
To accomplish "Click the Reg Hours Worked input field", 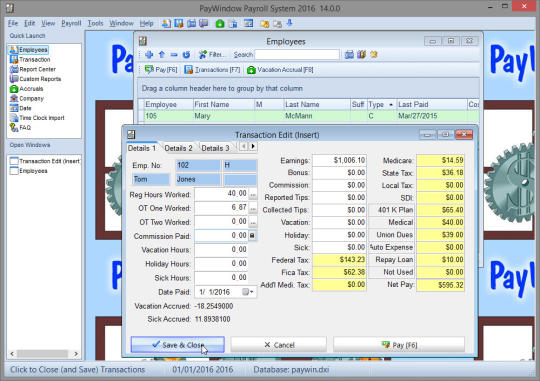I will pos(221,194).
